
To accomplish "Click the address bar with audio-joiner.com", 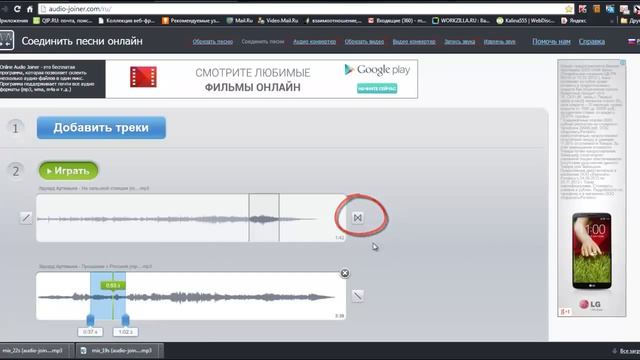I will click(x=302, y=9).
